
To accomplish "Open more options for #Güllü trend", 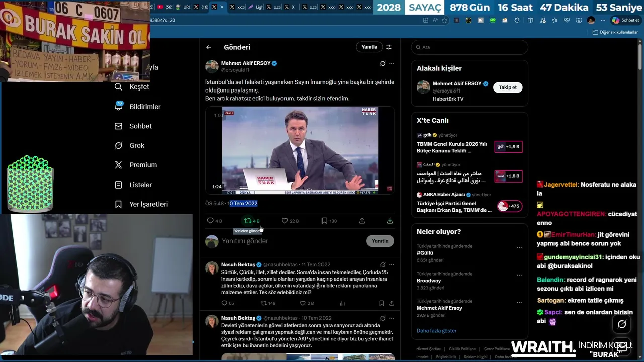I will (x=519, y=247).
